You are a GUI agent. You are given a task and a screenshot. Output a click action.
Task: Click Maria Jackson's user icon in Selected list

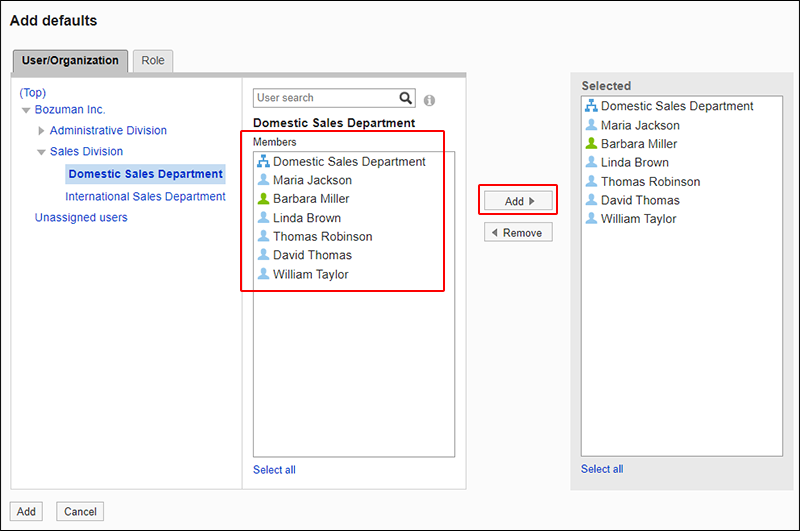tap(591, 124)
